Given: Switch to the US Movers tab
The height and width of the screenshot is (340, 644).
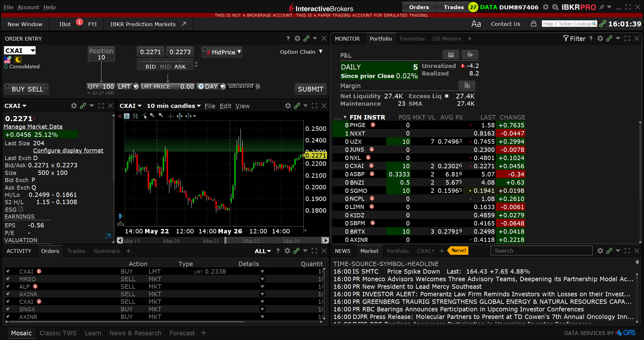Looking at the screenshot, I should 447,38.
